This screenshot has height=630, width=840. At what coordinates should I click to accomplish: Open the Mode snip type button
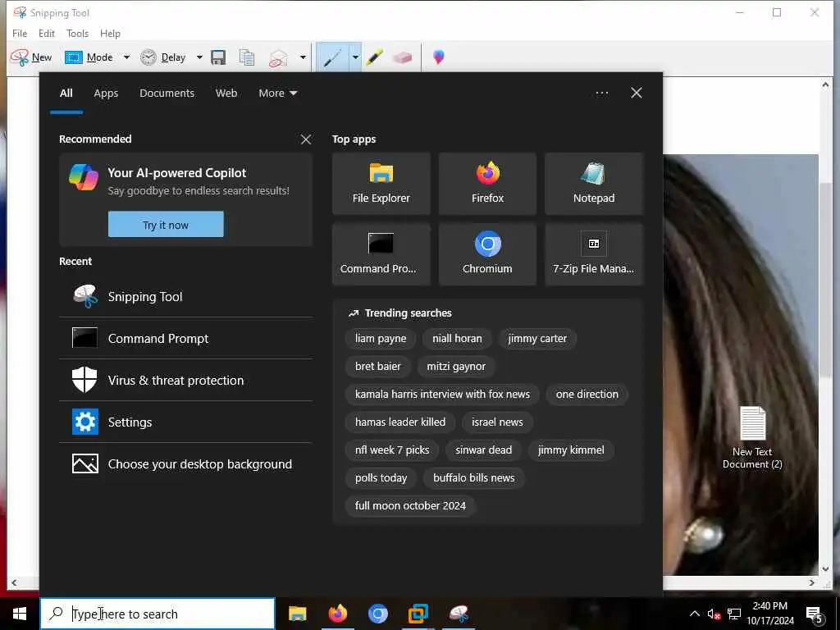pyautogui.click(x=89, y=57)
